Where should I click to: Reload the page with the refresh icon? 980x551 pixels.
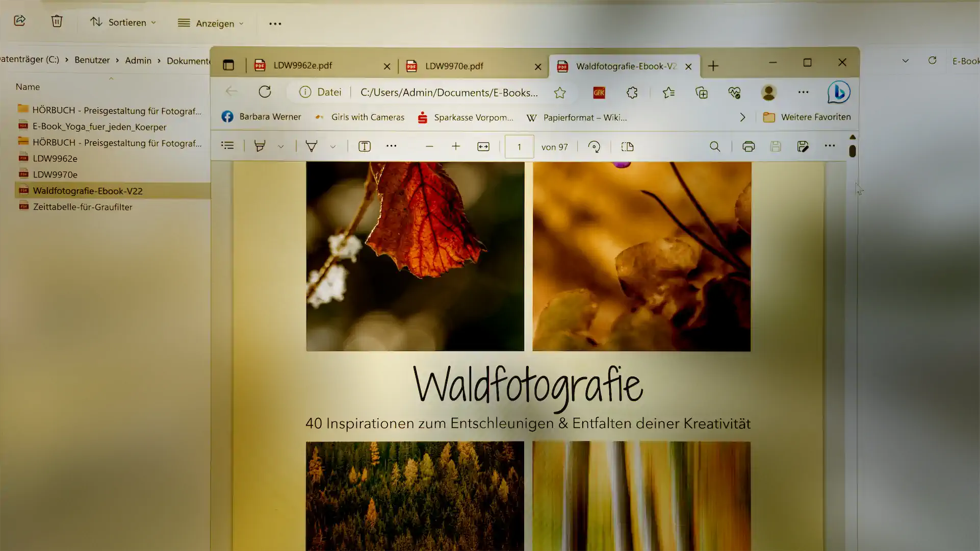coord(265,92)
